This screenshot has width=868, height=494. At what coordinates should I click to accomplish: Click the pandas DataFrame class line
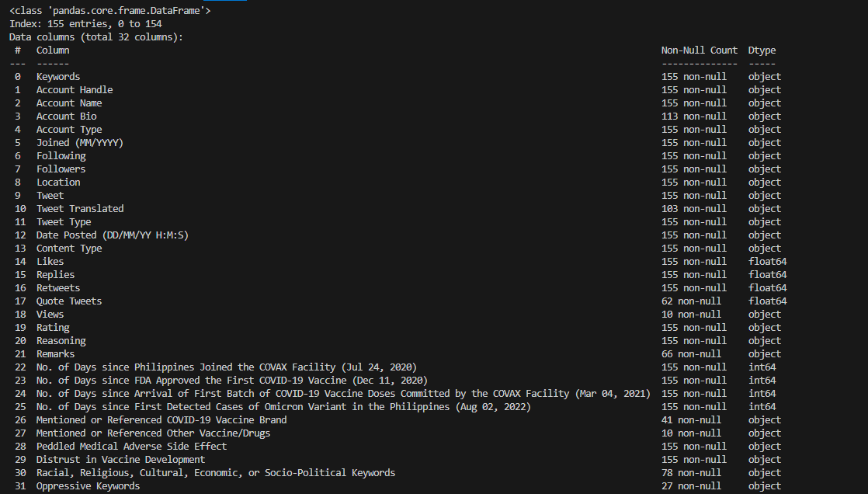[110, 11]
